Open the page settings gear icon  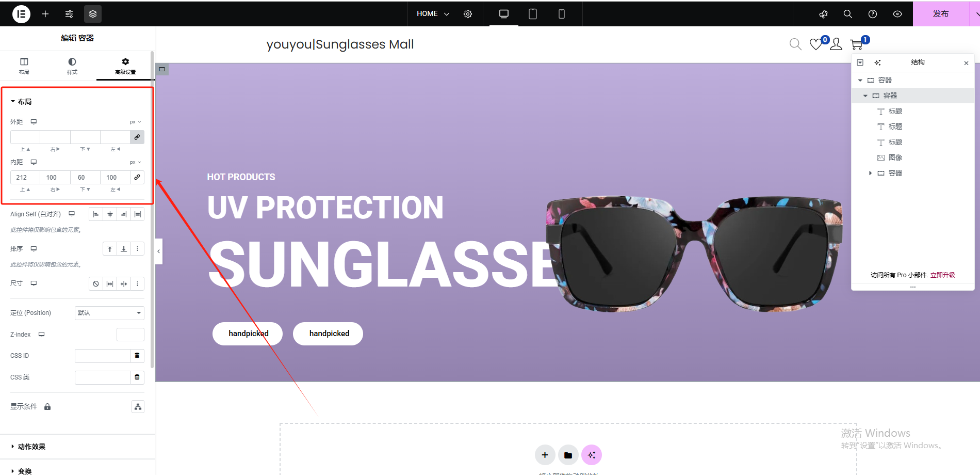click(468, 14)
